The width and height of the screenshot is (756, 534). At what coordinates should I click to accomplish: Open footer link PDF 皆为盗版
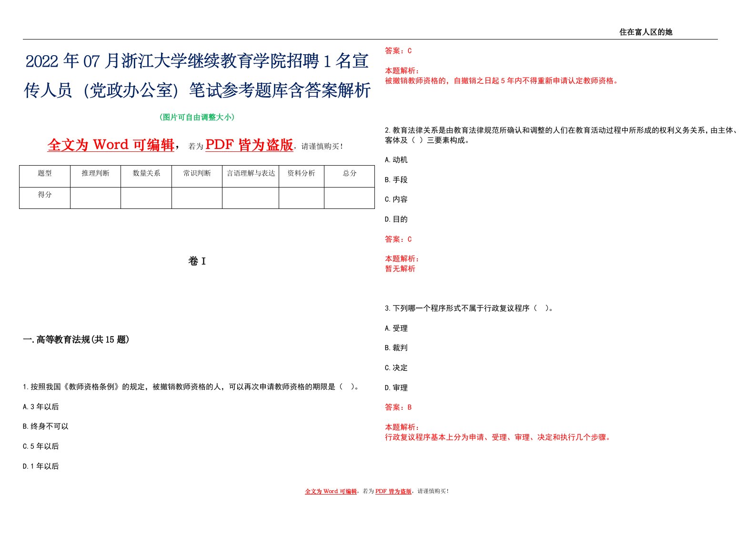393,492
